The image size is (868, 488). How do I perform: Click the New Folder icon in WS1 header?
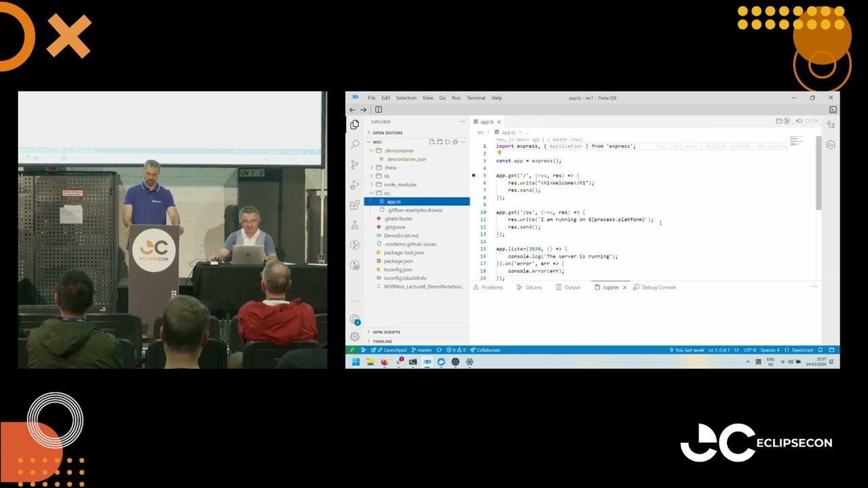click(x=439, y=142)
